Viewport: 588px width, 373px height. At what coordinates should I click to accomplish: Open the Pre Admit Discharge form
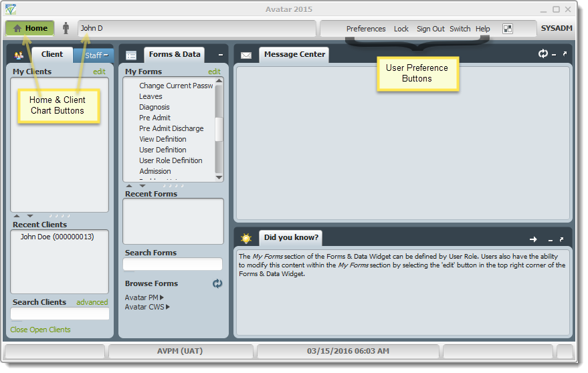171,128
